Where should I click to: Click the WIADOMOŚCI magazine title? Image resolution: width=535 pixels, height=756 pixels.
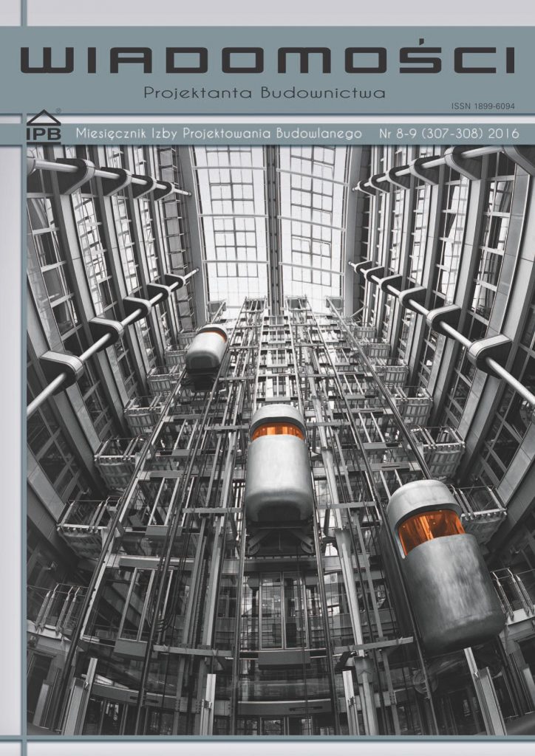click(267, 61)
